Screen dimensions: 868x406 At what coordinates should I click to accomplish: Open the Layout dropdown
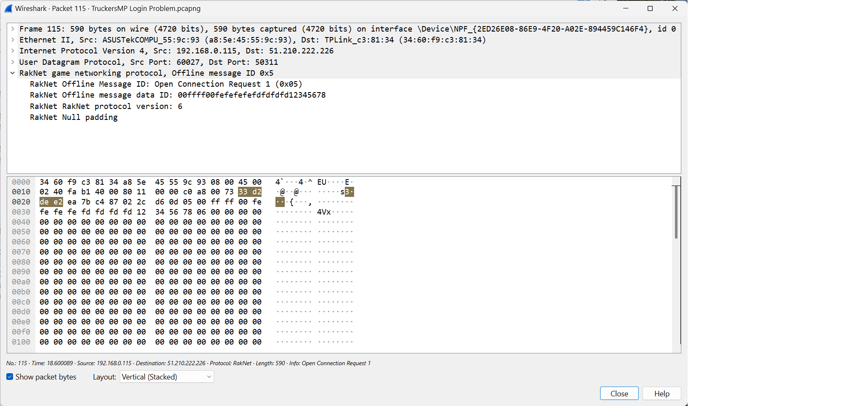[x=167, y=377]
